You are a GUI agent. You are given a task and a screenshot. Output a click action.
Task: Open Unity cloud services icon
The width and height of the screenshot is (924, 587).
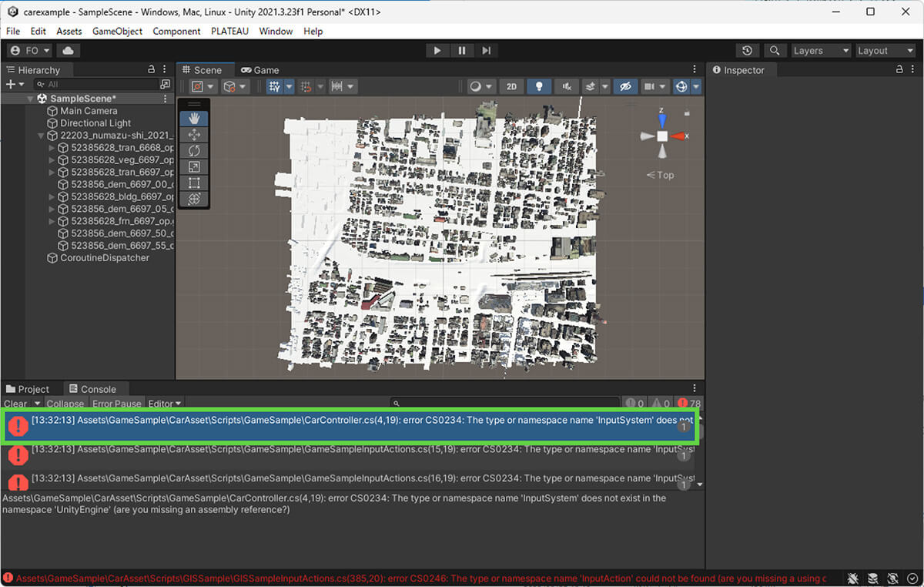pos(69,51)
